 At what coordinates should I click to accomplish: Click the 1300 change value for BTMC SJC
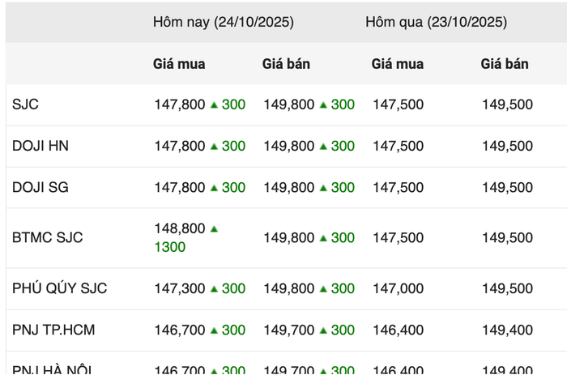point(170,247)
